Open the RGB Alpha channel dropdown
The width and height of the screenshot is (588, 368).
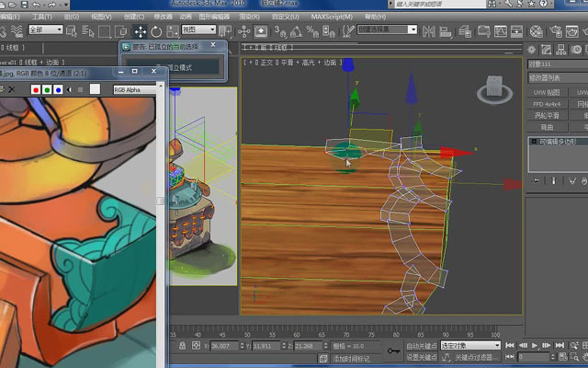pos(135,90)
